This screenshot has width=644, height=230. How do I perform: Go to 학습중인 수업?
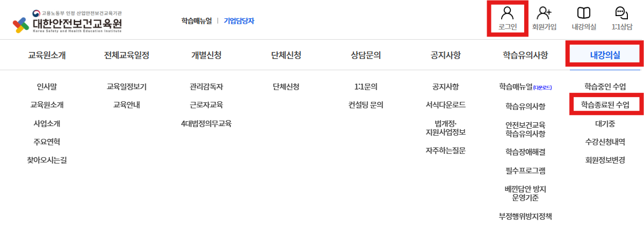coord(605,86)
